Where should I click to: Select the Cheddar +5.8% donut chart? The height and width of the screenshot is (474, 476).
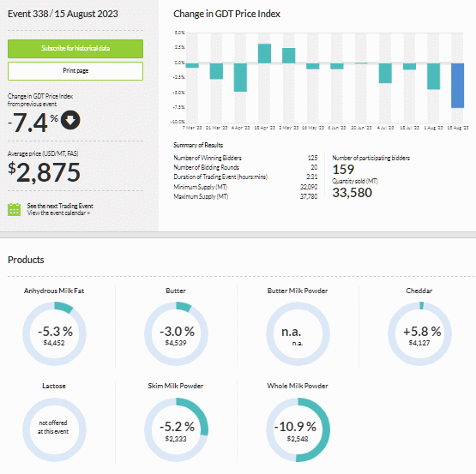tap(419, 333)
